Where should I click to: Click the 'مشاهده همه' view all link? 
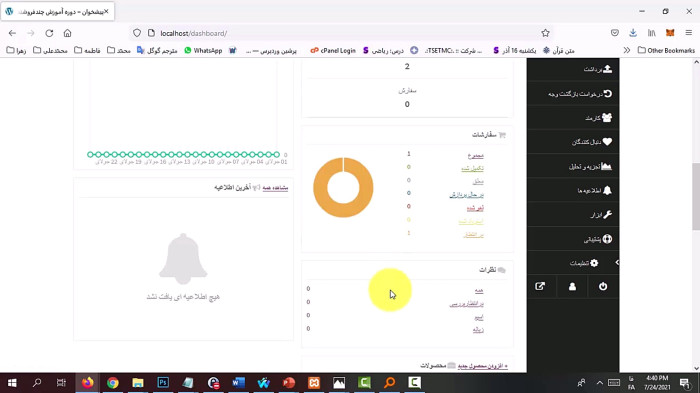[275, 188]
